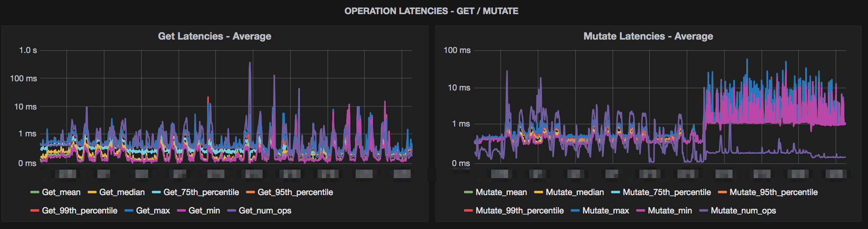Image resolution: width=868 pixels, height=229 pixels.
Task: Click the Get_99th_percentile legend label
Action: [79, 211]
